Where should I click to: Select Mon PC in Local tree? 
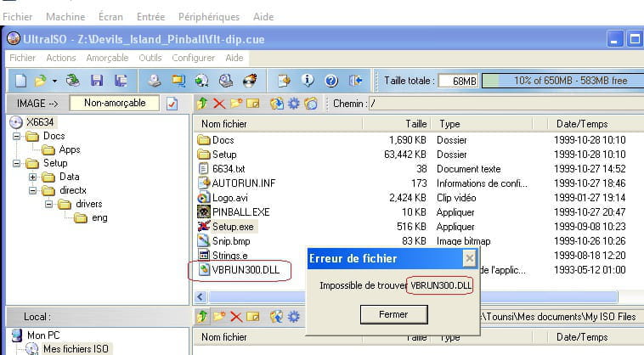click(43, 335)
